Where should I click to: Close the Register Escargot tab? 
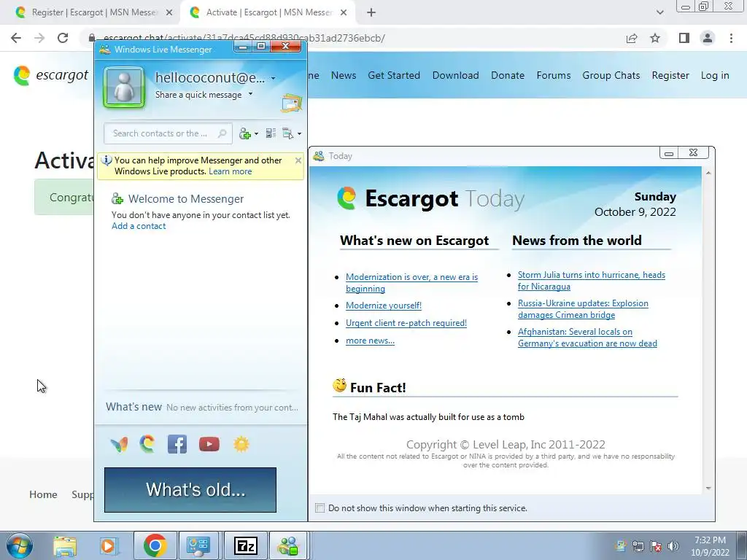pos(169,13)
